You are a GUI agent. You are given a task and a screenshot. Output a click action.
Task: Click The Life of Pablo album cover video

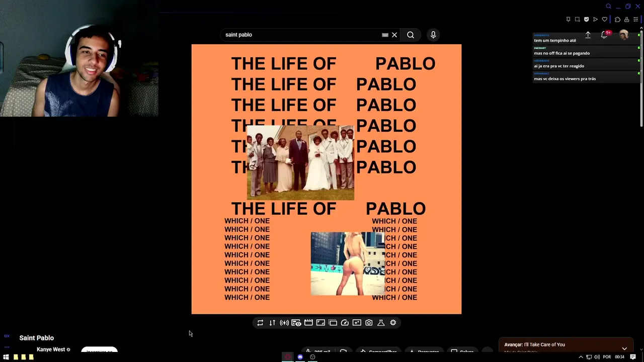[326, 179]
